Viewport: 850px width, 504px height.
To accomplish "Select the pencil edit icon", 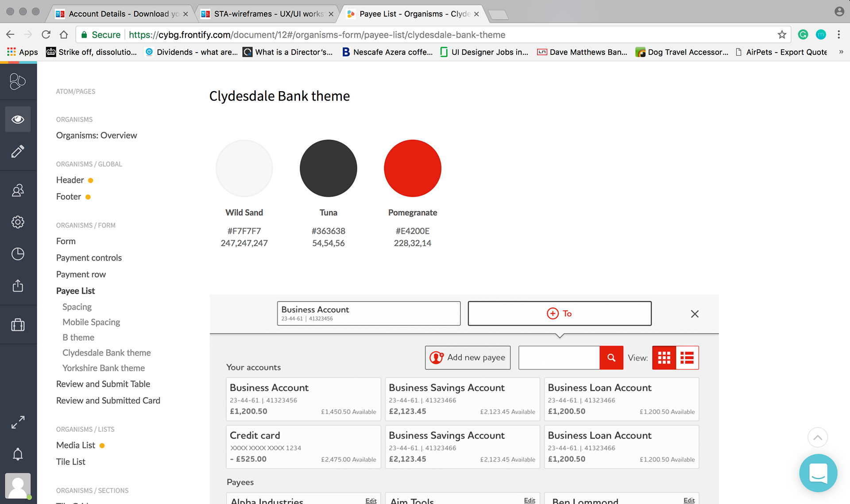I will click(x=18, y=151).
